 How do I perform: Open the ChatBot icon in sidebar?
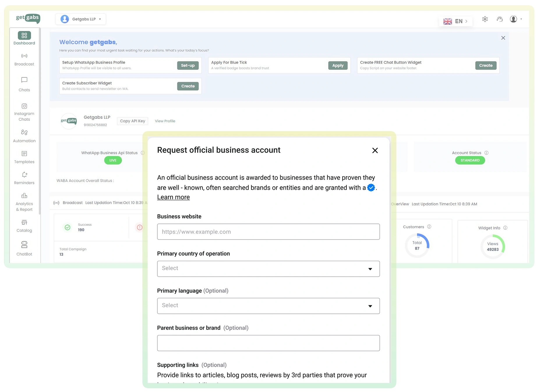click(x=24, y=245)
